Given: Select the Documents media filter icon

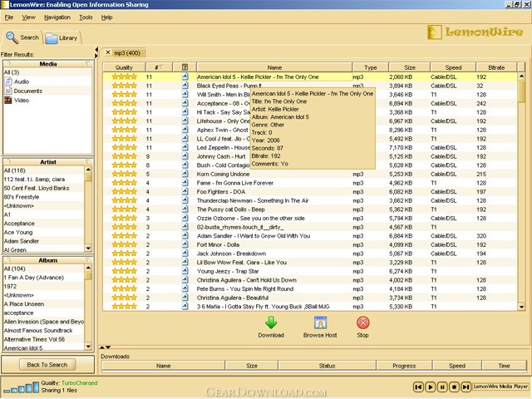Looking at the screenshot, I should pyautogui.click(x=8, y=91).
